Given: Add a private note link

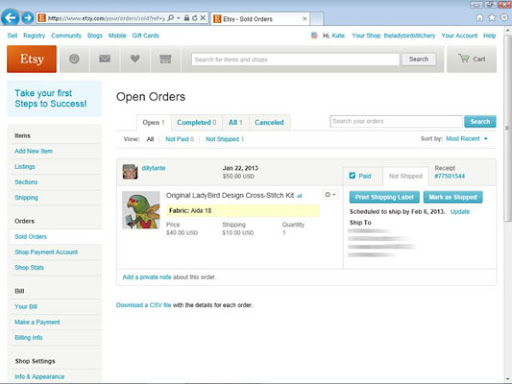Looking at the screenshot, I should pos(147,277).
